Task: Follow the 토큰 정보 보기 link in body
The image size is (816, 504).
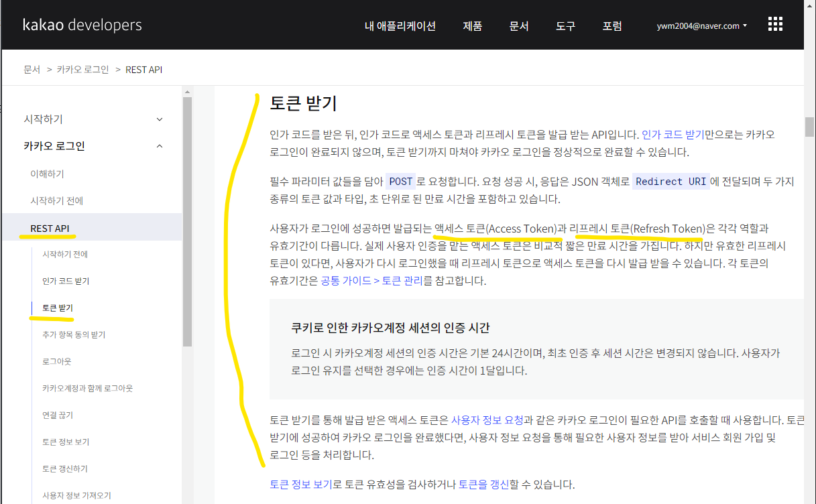Action: 301,484
